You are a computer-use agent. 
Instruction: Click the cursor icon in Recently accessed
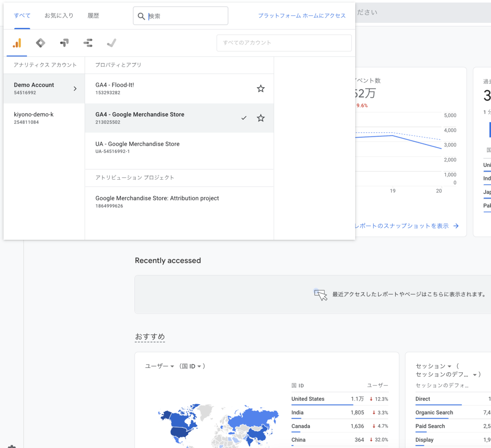click(320, 295)
